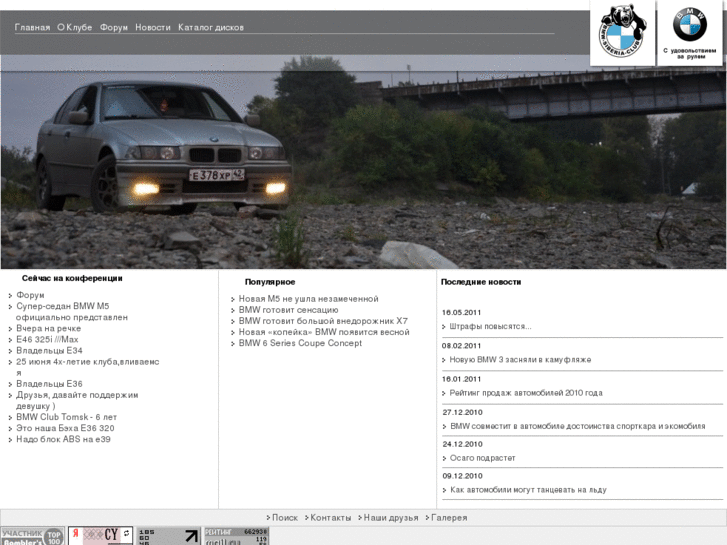Viewport: 727px width, 545px height.
Task: Open 'BMW совместит в автомобиле достоинства спорткара' news
Action: (578, 426)
